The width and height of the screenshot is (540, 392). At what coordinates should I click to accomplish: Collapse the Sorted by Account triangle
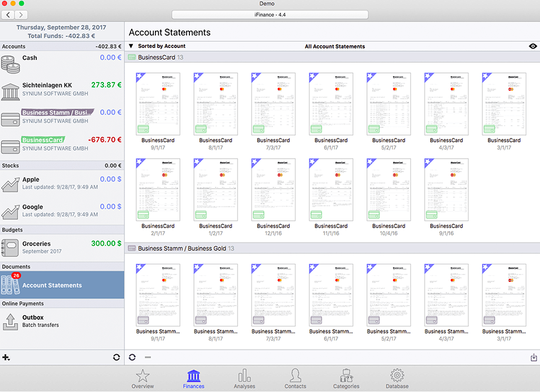click(x=131, y=46)
